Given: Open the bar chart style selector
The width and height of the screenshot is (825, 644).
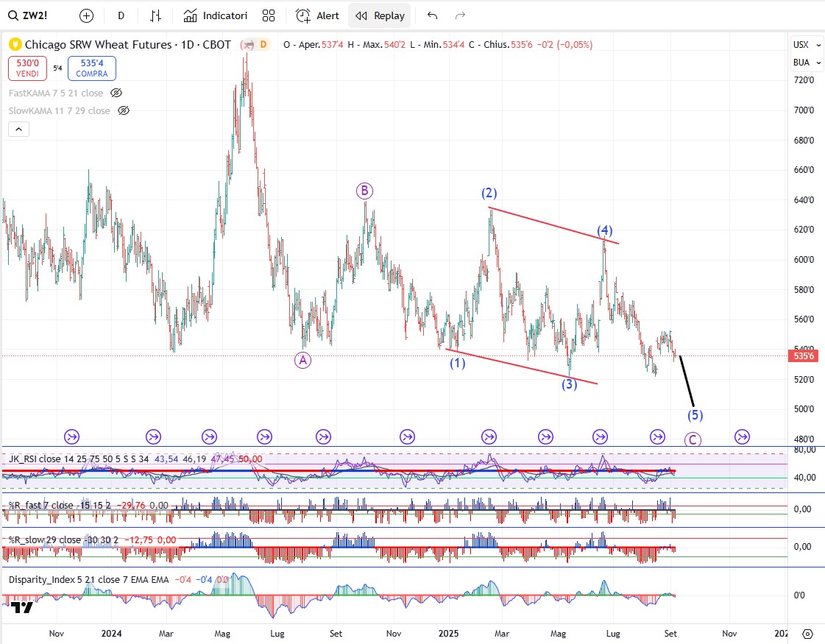Looking at the screenshot, I should pyautogui.click(x=155, y=15).
